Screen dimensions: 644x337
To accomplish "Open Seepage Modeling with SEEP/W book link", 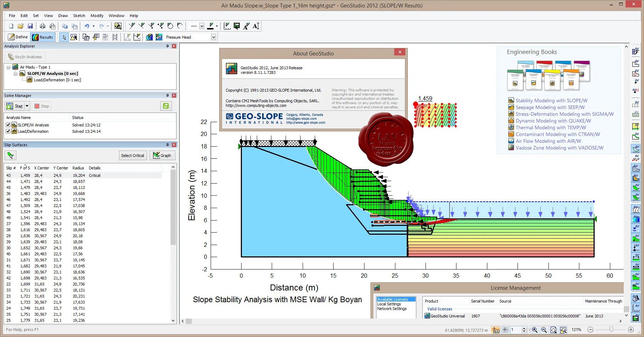I will [x=550, y=107].
